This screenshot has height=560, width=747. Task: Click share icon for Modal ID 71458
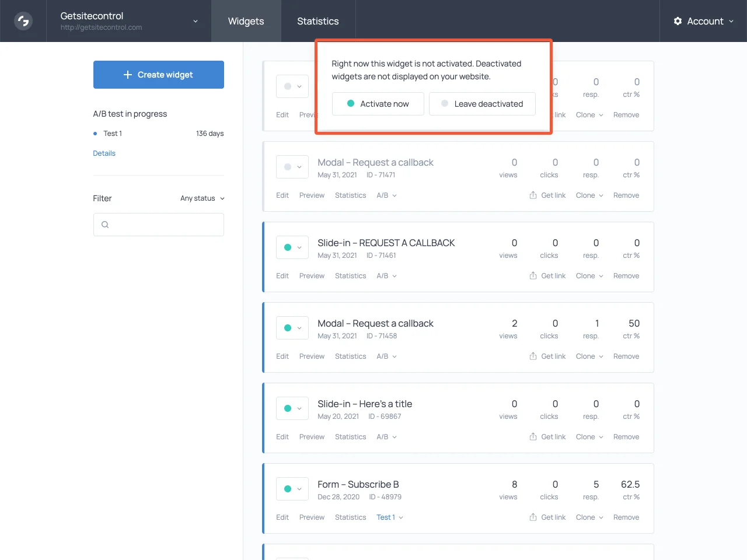[x=533, y=356]
